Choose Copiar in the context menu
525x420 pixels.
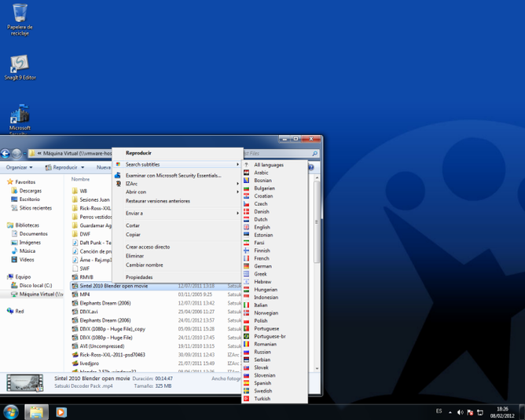coord(178,235)
